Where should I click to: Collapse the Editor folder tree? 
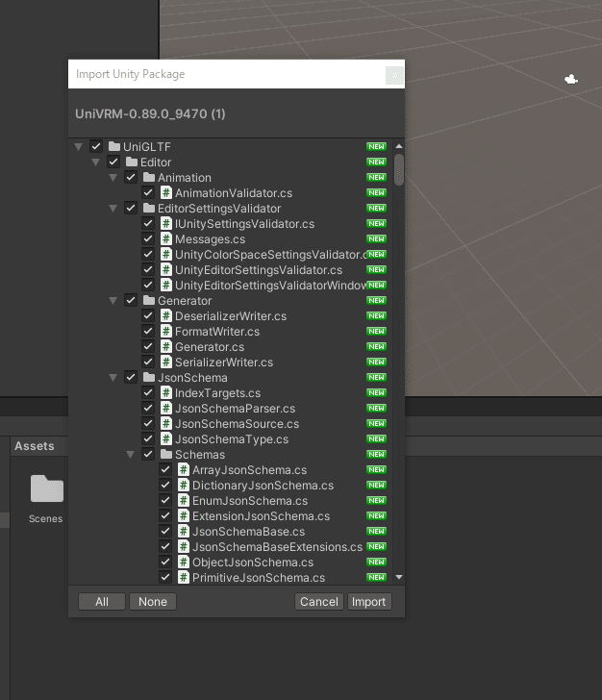tap(95, 162)
